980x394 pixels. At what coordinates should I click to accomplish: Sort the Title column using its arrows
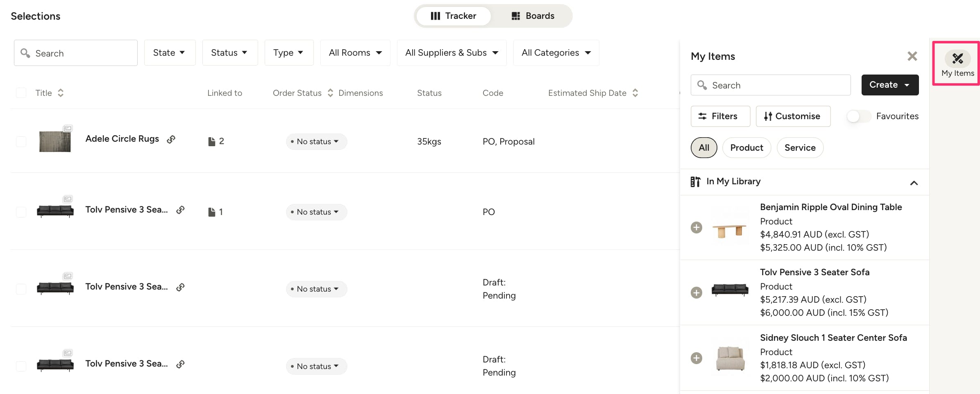coord(61,93)
